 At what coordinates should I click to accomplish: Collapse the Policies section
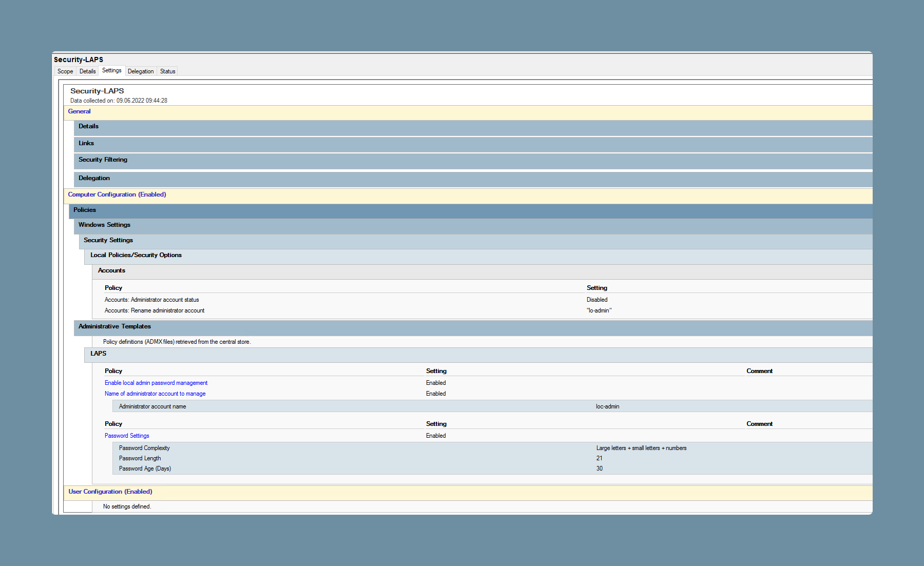[470, 211]
